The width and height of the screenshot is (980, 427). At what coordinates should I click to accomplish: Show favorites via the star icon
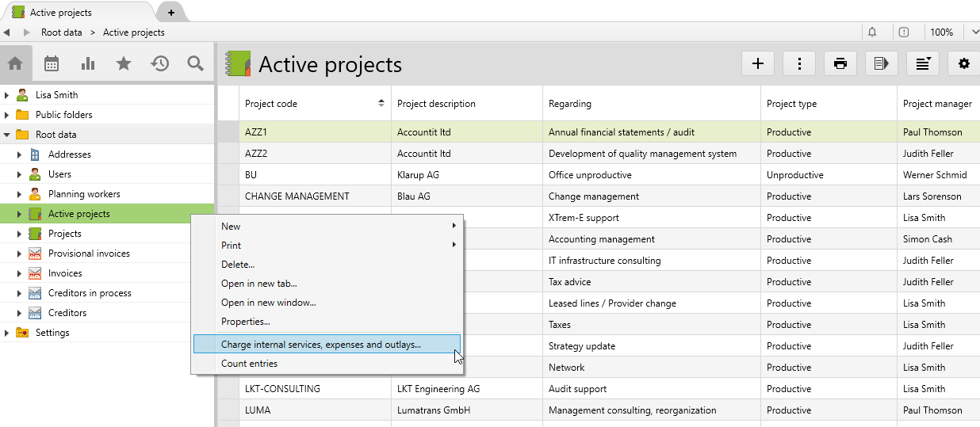[x=124, y=63]
